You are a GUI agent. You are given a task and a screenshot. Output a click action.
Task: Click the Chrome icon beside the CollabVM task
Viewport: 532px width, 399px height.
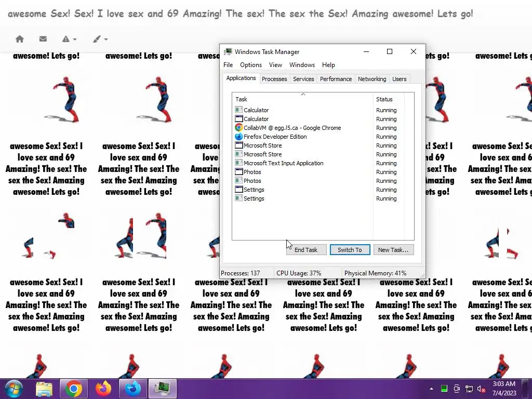(239, 128)
